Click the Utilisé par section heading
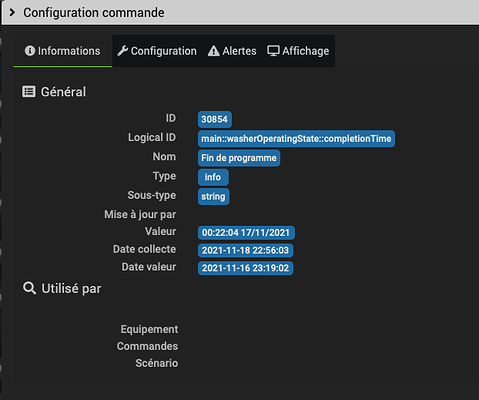This screenshot has height=400, width=479. tap(71, 288)
